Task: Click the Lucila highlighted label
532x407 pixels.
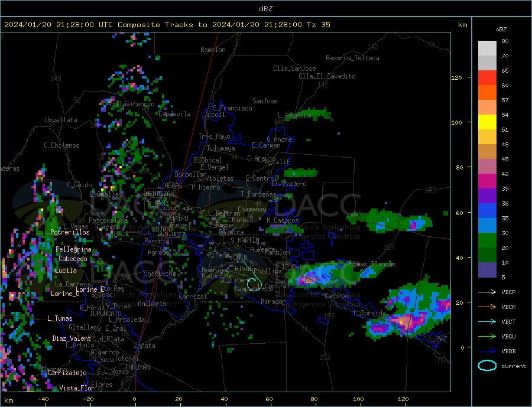Action: coord(66,271)
